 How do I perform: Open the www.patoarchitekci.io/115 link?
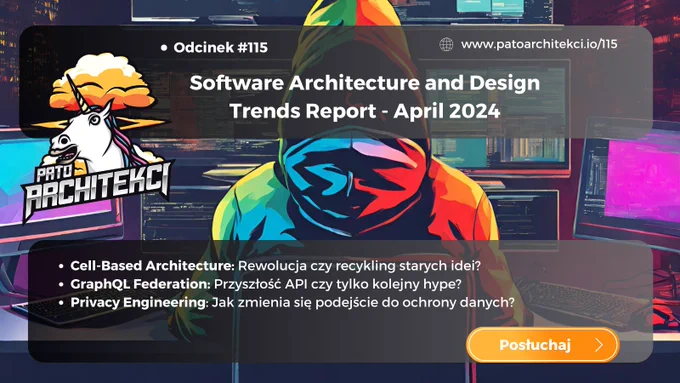click(539, 44)
